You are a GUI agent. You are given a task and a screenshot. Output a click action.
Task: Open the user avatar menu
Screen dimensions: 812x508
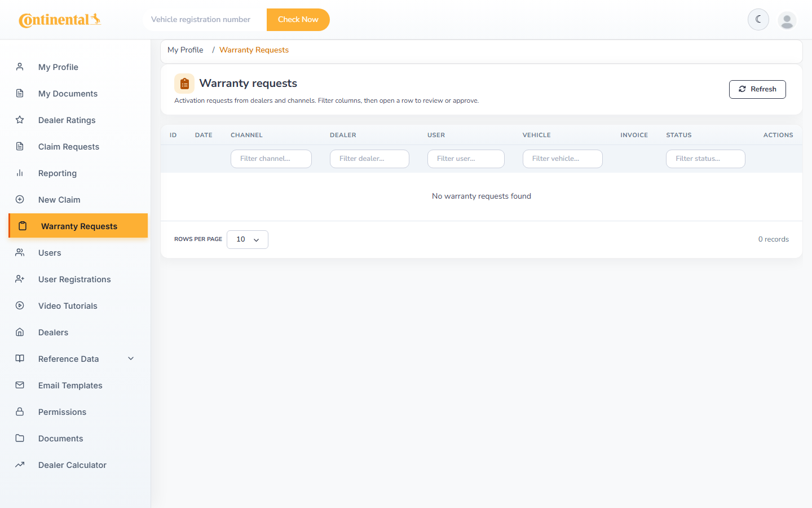(x=787, y=20)
